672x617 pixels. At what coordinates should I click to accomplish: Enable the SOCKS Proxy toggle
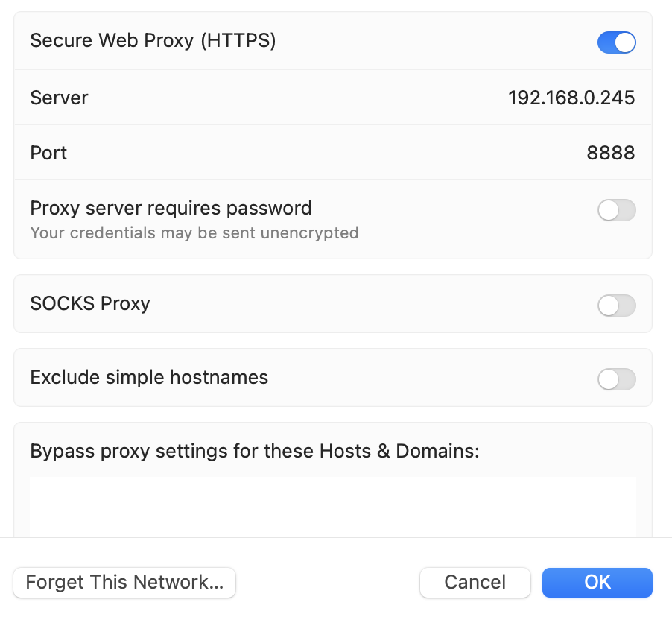point(616,306)
